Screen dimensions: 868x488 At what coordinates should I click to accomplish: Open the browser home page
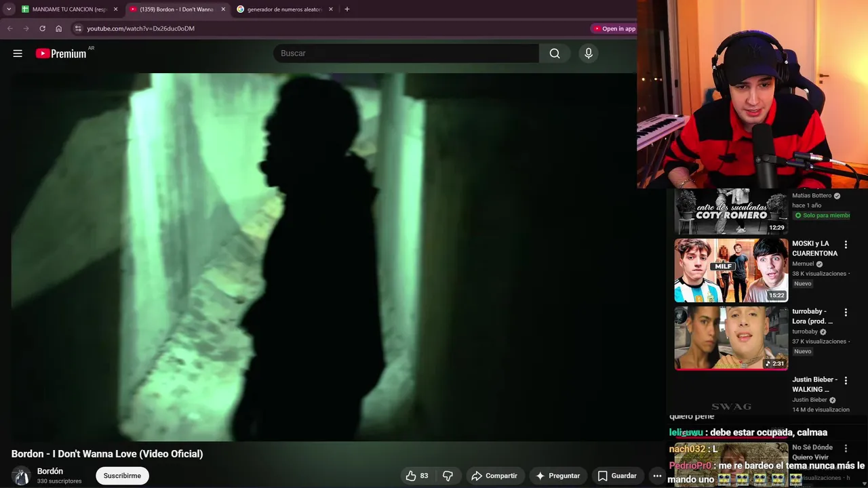click(58, 28)
